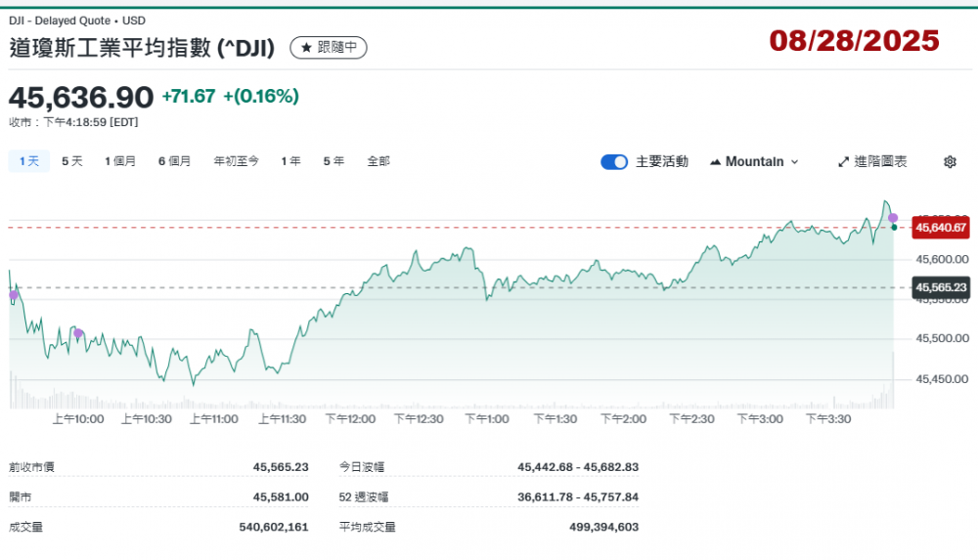Switch chart to 1年 range
The height and width of the screenshot is (560, 978).
290,161
